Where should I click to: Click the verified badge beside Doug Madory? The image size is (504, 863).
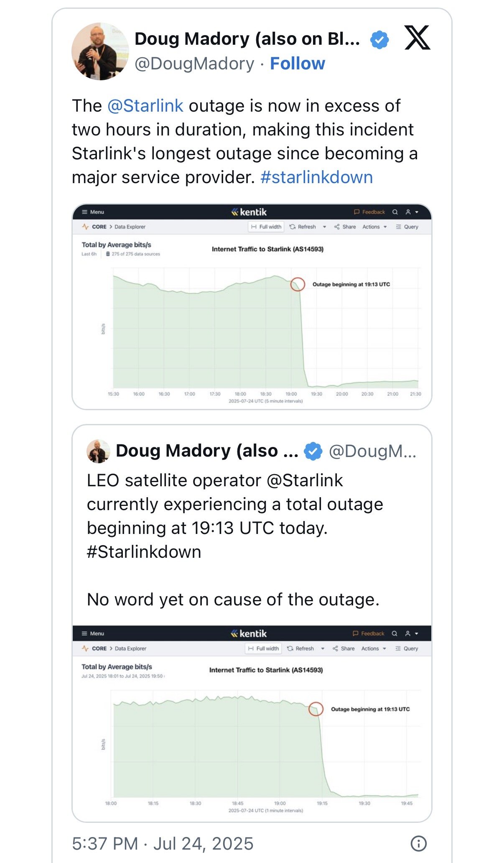point(379,40)
